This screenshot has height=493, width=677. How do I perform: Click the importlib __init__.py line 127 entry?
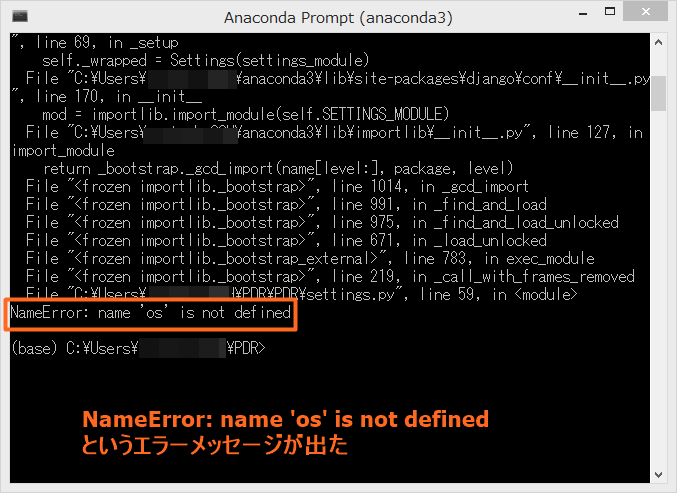point(334,133)
